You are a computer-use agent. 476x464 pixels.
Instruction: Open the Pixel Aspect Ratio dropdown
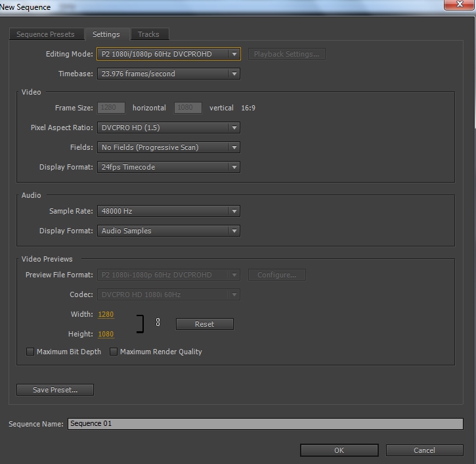click(169, 128)
